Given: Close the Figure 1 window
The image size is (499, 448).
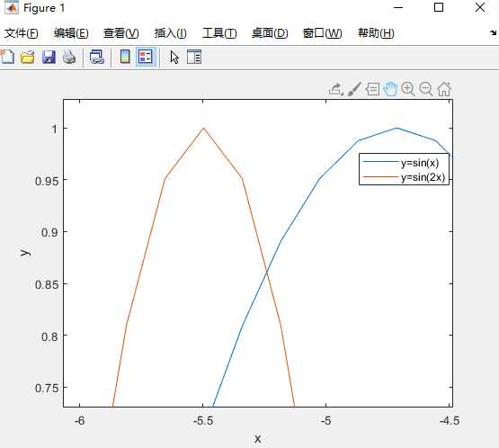Looking at the screenshot, I should (x=480, y=7).
